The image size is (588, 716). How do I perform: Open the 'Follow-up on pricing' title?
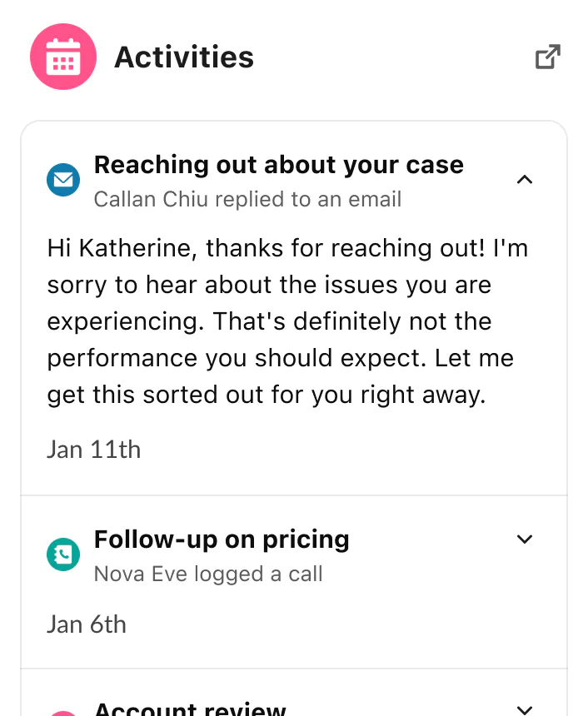click(222, 539)
